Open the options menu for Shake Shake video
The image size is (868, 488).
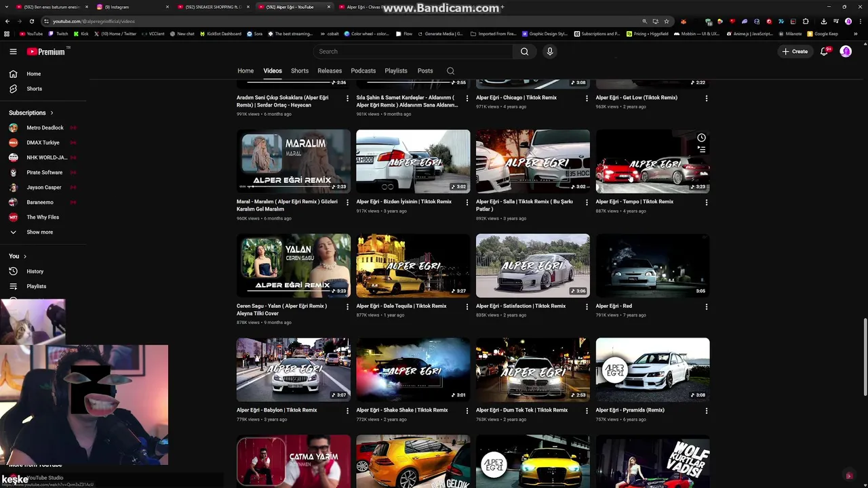(x=467, y=411)
